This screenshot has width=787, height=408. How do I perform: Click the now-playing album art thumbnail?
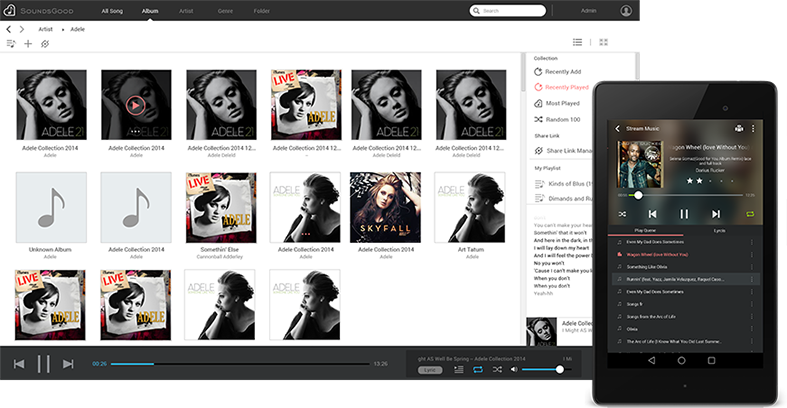click(x=541, y=332)
